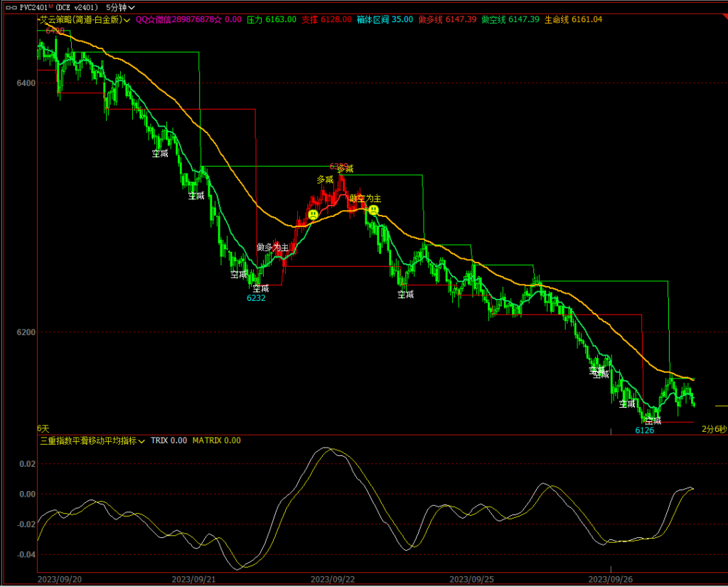Click the 2023/09/22 date on time axis

(x=333, y=579)
